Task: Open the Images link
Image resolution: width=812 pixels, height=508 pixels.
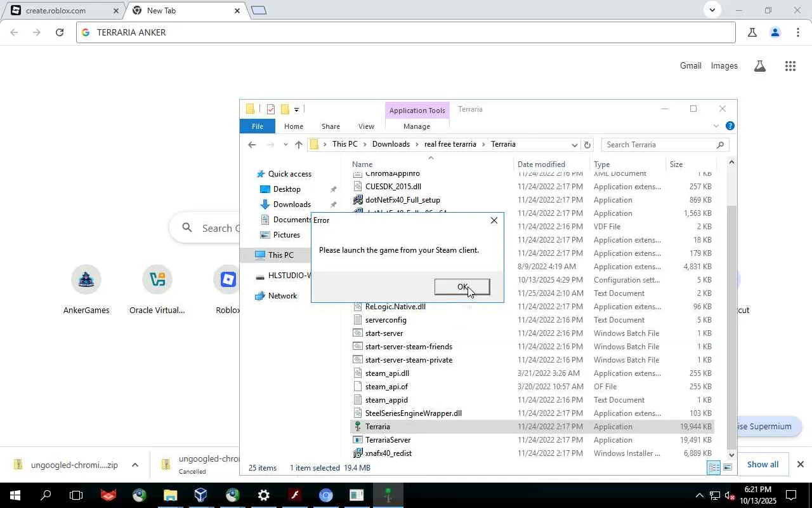Action: click(724, 66)
